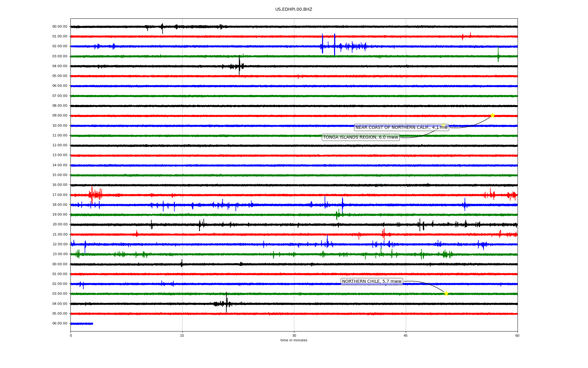Click the x-axis tick label 15
588x368 pixels.
click(x=182, y=335)
